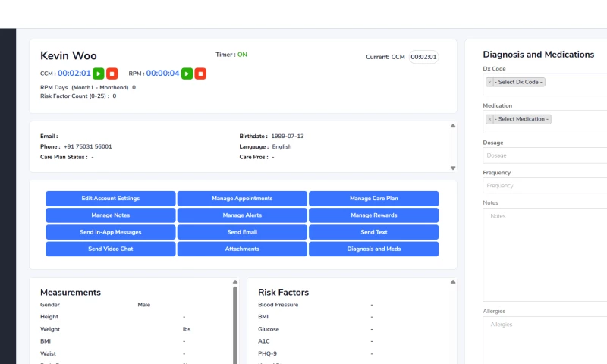The width and height of the screenshot is (607, 364).
Task: Open the Medication selection dropdown
Action: click(545, 122)
